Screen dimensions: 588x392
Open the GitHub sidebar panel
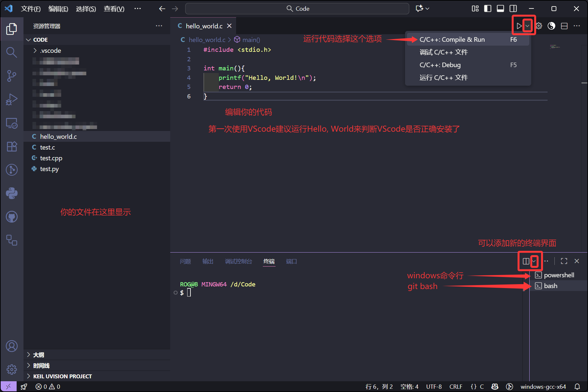pyautogui.click(x=12, y=217)
